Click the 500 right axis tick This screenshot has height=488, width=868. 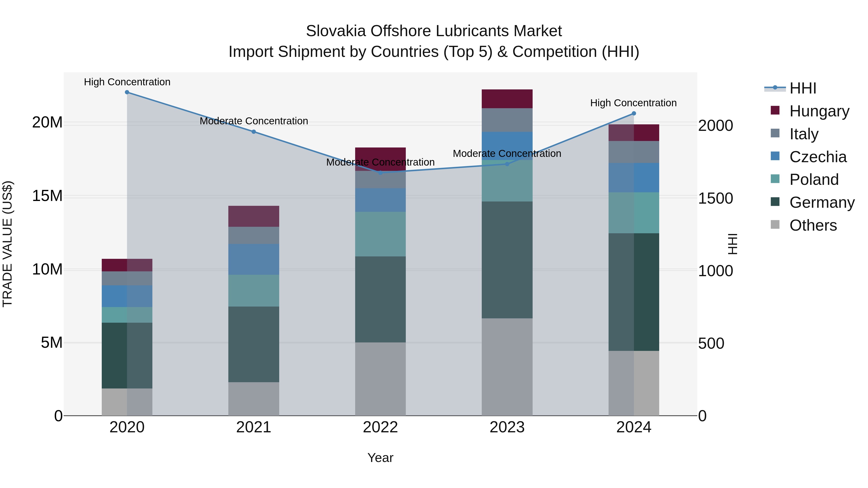pos(711,343)
